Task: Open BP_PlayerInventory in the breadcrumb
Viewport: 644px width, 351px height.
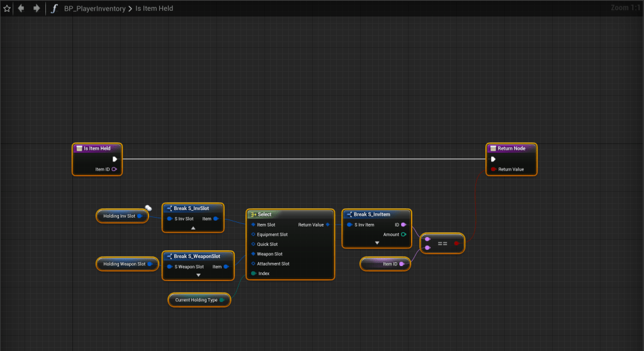Action: 94,9
